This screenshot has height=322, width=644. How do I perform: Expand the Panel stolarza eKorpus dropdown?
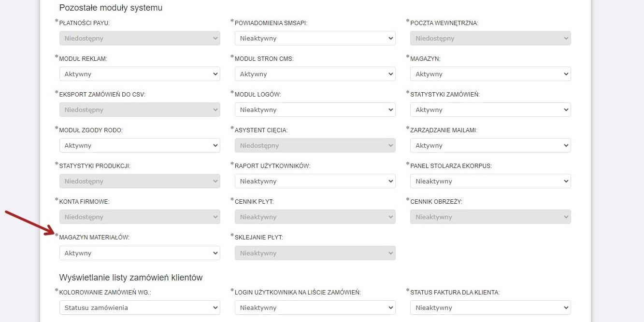[490, 181]
